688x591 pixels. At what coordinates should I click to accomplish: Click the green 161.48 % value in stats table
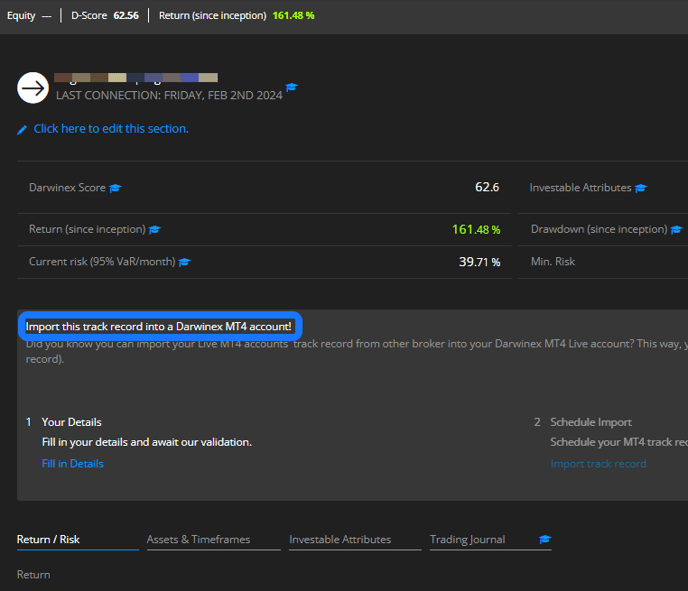point(476,229)
